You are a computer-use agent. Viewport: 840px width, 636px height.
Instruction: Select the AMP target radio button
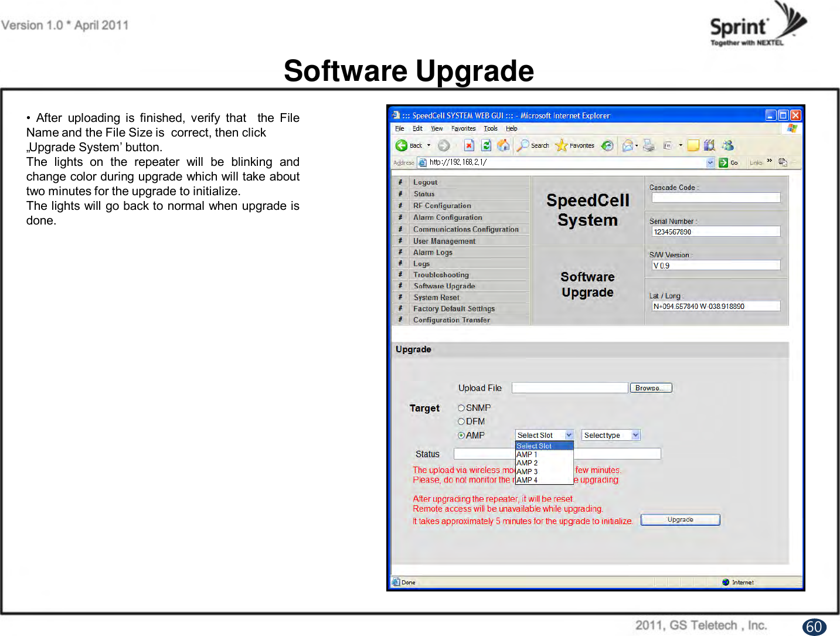coord(461,436)
